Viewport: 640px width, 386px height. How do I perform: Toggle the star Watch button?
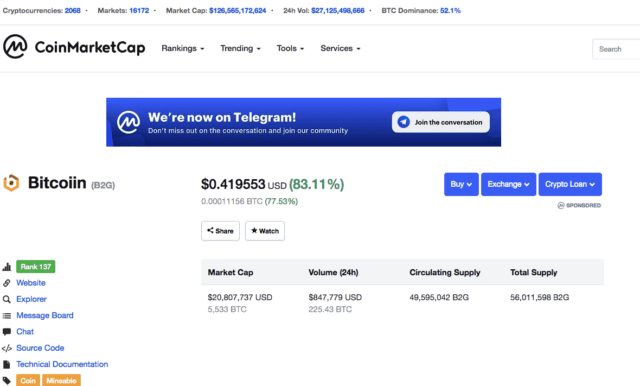(265, 231)
